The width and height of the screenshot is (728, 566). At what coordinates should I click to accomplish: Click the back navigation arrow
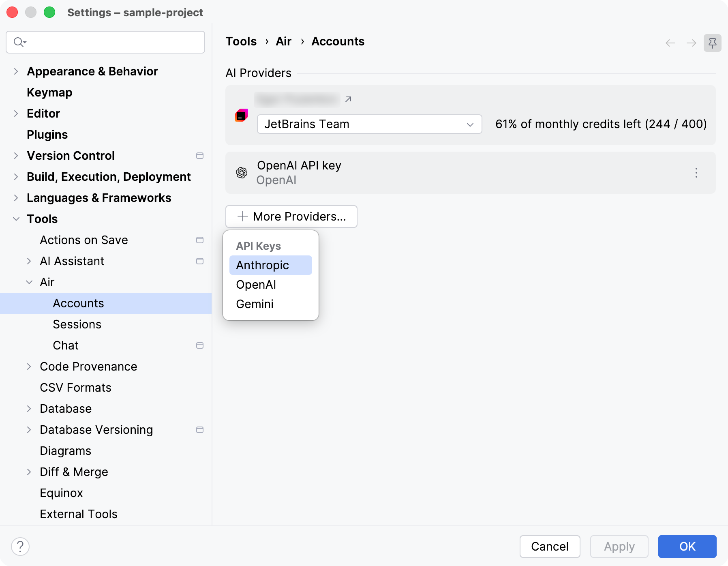point(670,43)
